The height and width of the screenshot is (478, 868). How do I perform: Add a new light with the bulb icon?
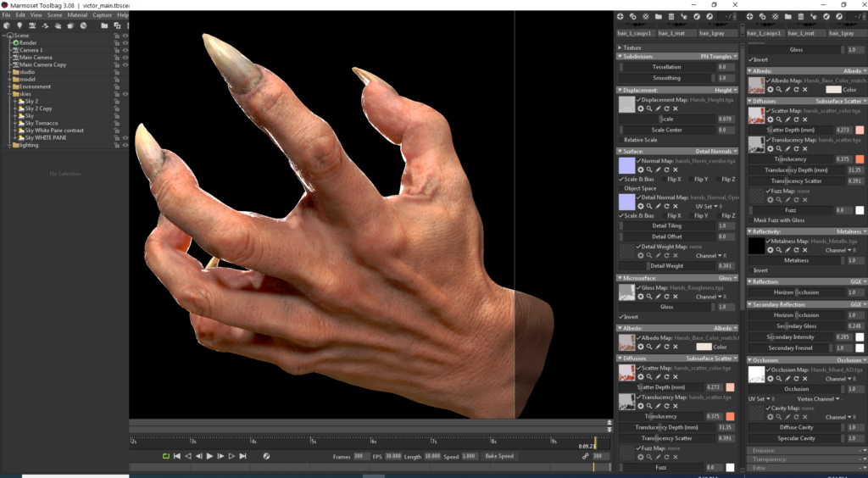pos(19,25)
